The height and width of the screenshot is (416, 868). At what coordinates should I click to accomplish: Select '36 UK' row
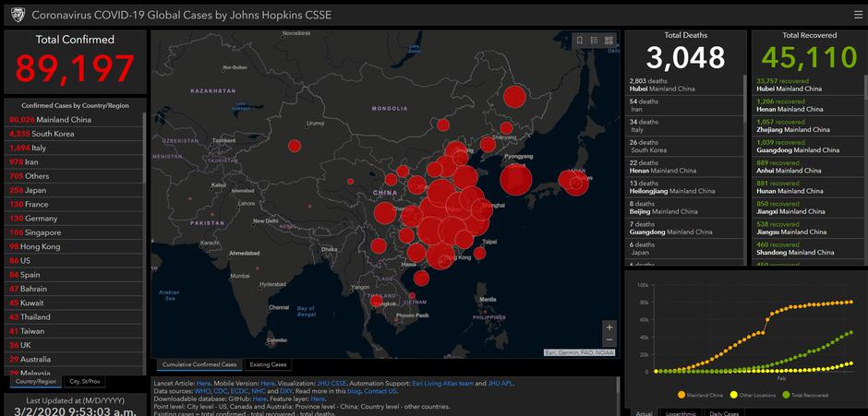75,345
